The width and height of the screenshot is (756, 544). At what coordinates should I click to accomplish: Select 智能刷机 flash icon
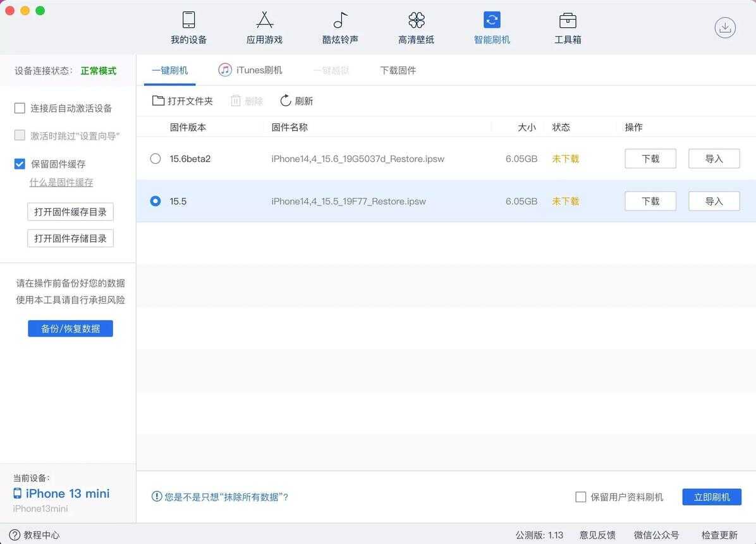[492, 20]
